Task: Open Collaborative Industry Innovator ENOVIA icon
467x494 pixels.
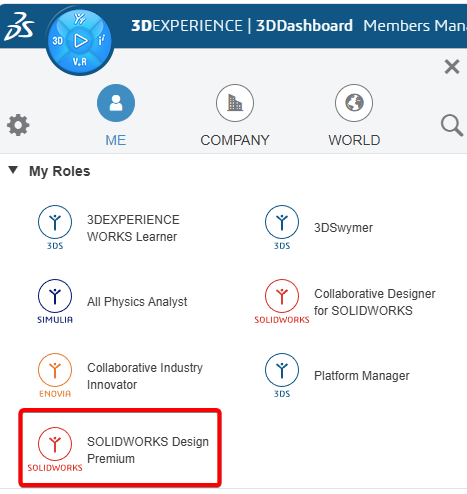Action: click(55, 375)
